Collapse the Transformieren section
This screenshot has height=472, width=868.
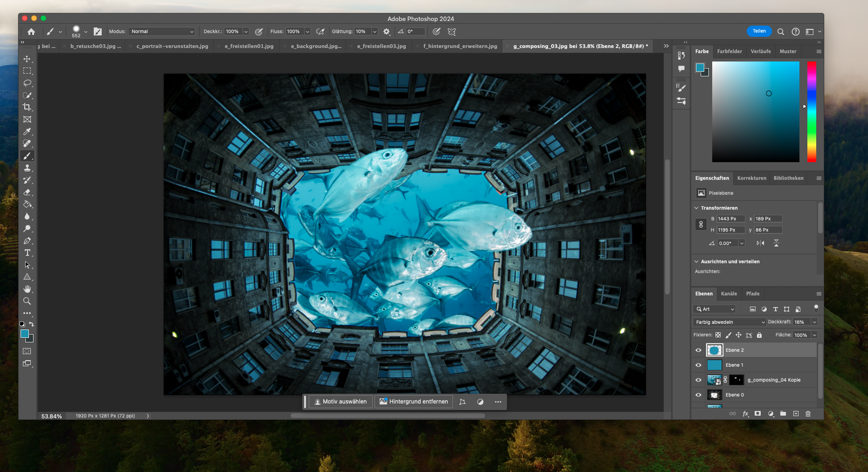pos(697,208)
